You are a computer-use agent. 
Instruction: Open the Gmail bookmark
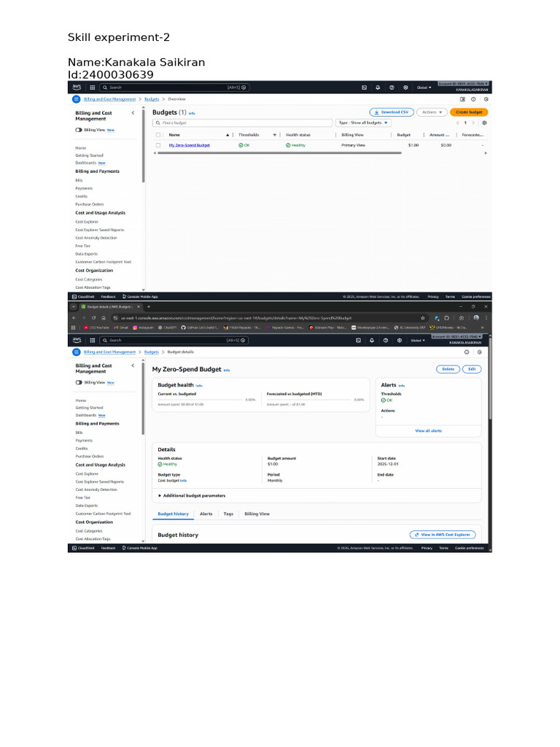click(122, 328)
